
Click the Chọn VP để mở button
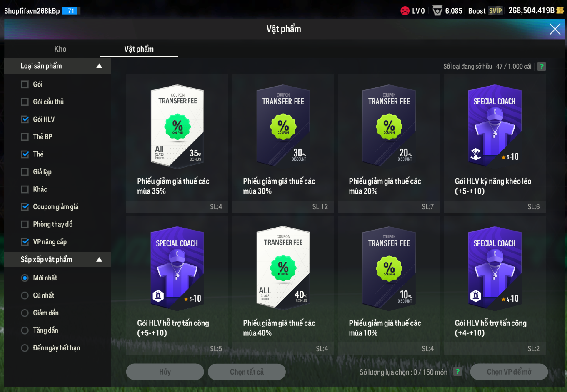pyautogui.click(x=509, y=372)
